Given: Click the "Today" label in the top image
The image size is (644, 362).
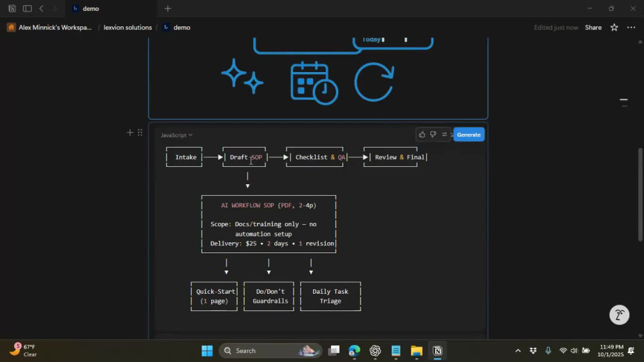Looking at the screenshot, I should click(x=372, y=39).
